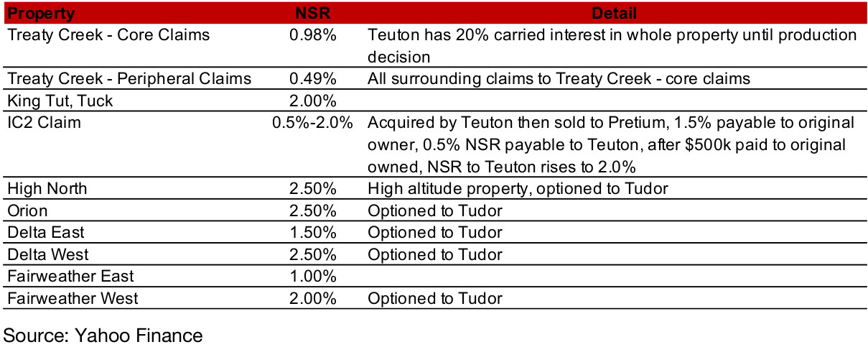868x347 pixels.
Task: Click the 0.5%-2.0% NSR range
Action: point(312,122)
